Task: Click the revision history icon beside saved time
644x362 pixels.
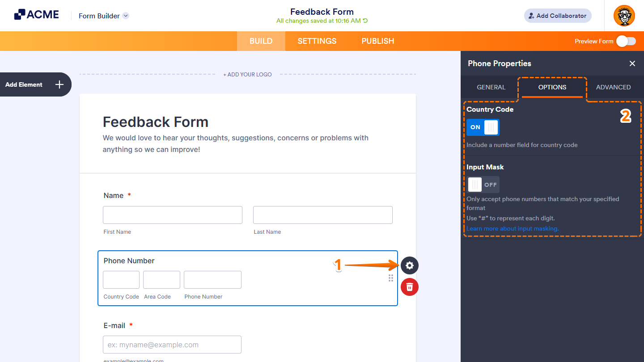Action: (365, 21)
